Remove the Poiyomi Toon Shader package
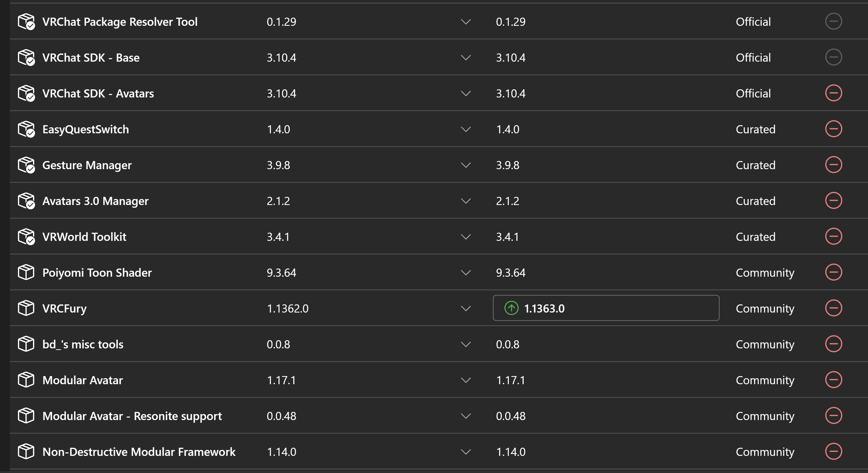The height and width of the screenshot is (473, 868). coord(833,272)
